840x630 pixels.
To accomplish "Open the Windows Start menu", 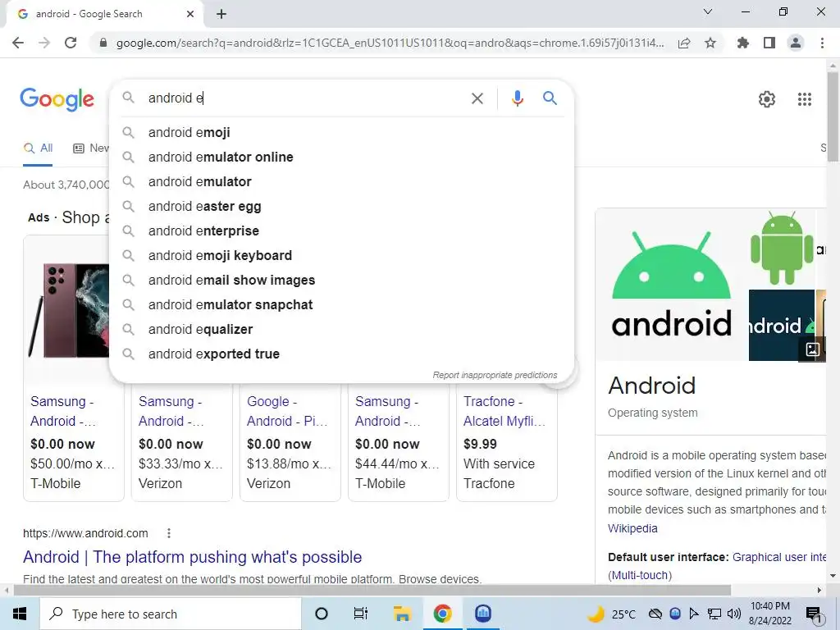I will [x=20, y=614].
